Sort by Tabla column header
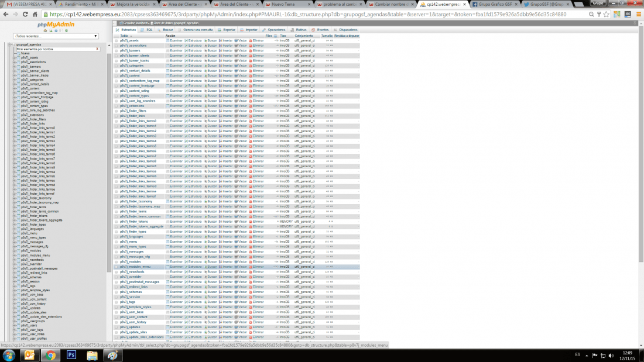 [124, 36]
